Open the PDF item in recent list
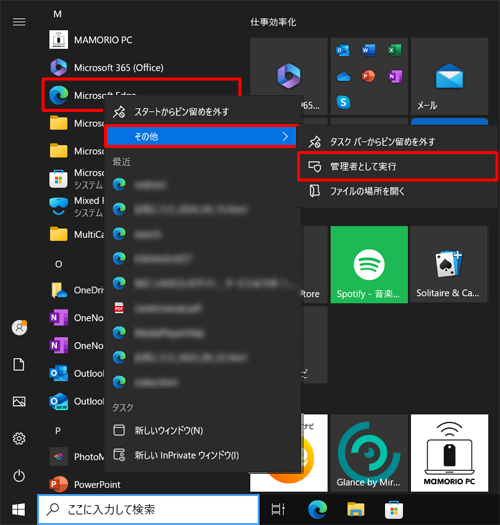This screenshot has height=525, width=500. [x=202, y=308]
